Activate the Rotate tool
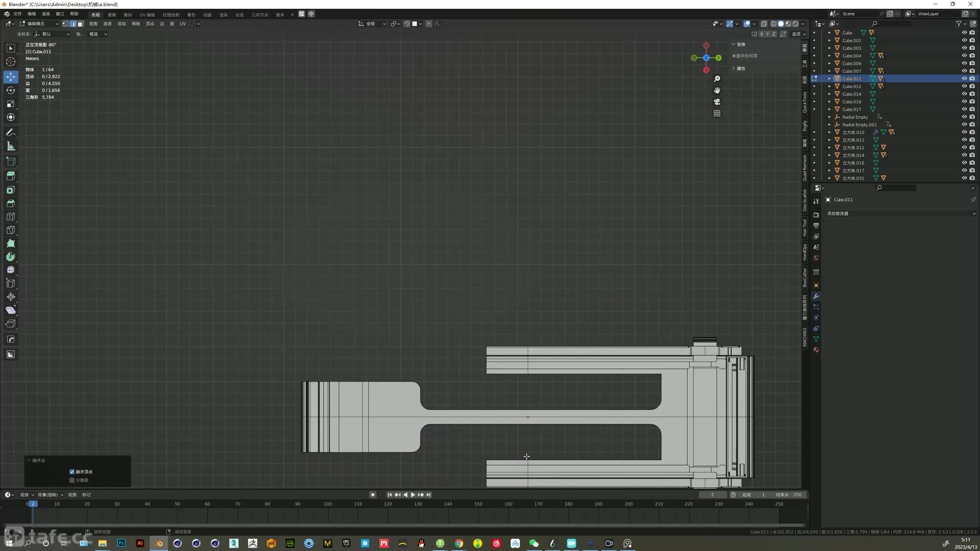The image size is (980, 551). 11,90
